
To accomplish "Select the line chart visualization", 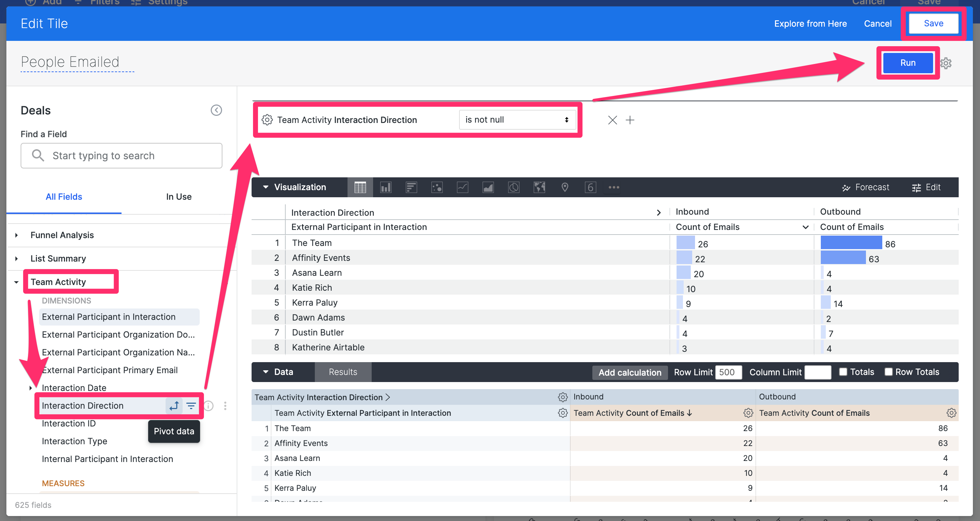I will click(462, 187).
